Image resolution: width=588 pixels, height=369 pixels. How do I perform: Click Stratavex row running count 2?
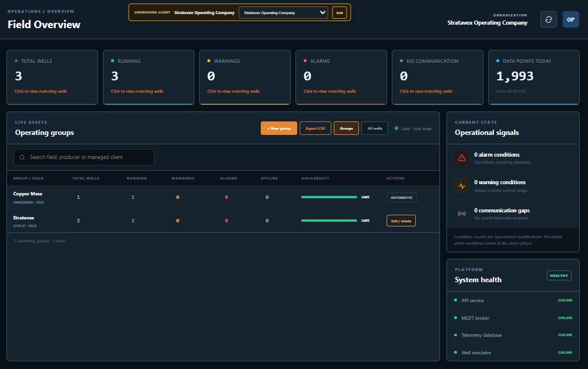tap(133, 221)
